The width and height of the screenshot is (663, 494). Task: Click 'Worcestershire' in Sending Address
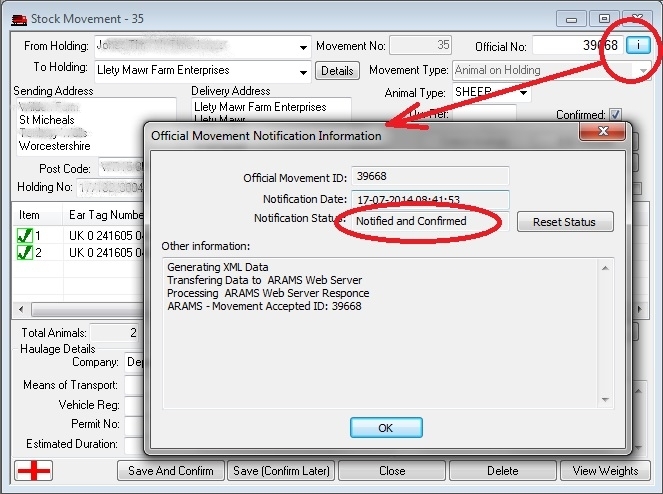55,146
